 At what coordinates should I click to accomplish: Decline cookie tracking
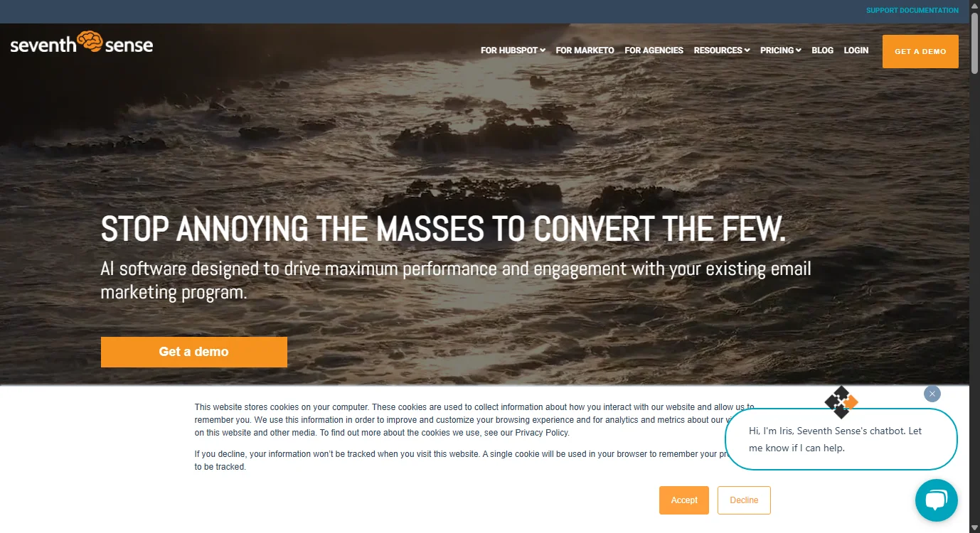pyautogui.click(x=744, y=500)
